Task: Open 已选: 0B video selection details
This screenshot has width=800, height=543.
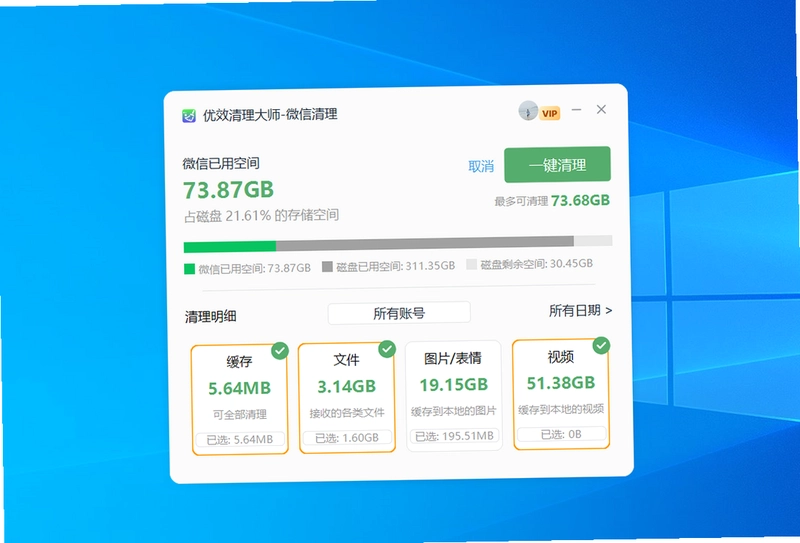Action: (561, 434)
